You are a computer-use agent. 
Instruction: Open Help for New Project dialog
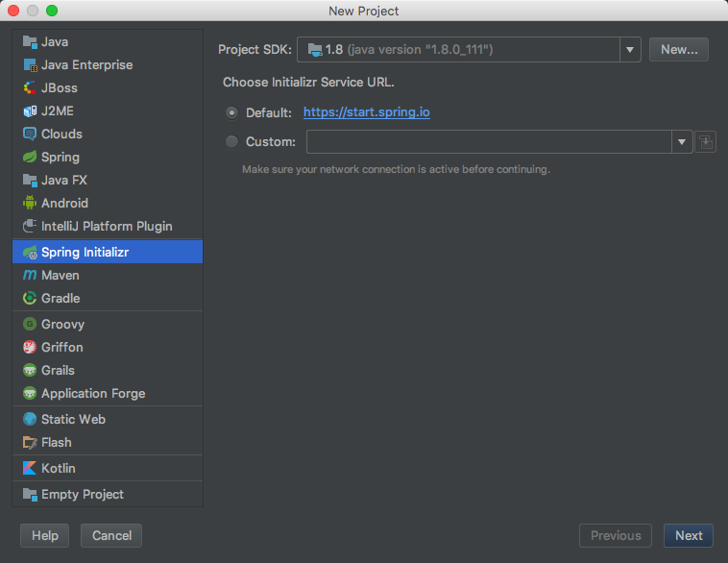coord(45,535)
